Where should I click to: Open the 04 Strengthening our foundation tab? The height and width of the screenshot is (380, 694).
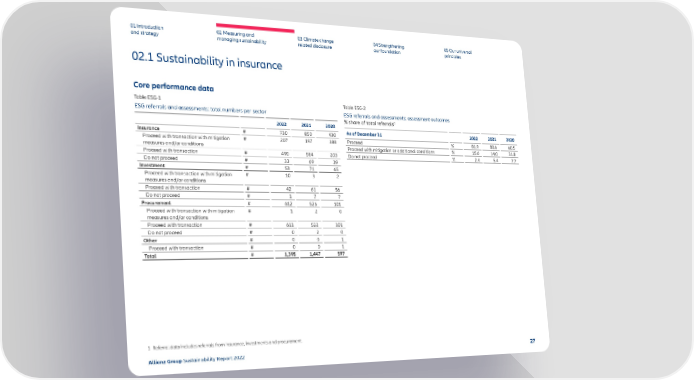click(x=388, y=49)
